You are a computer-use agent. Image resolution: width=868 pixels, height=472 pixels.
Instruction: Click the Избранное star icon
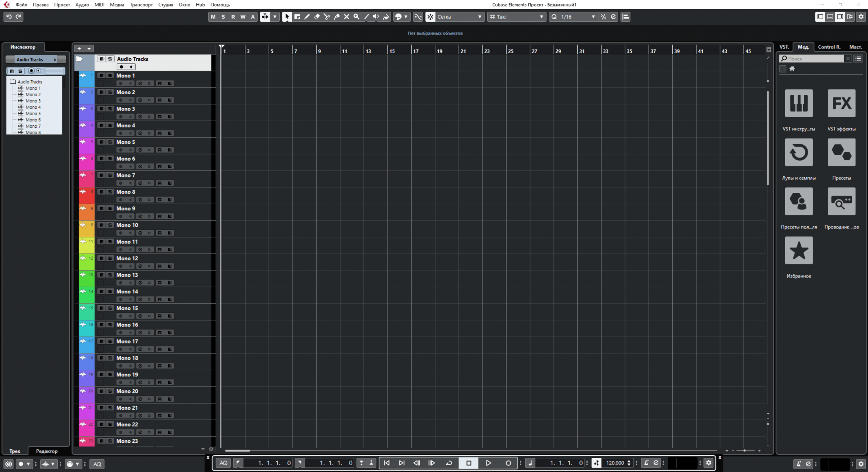[798, 250]
